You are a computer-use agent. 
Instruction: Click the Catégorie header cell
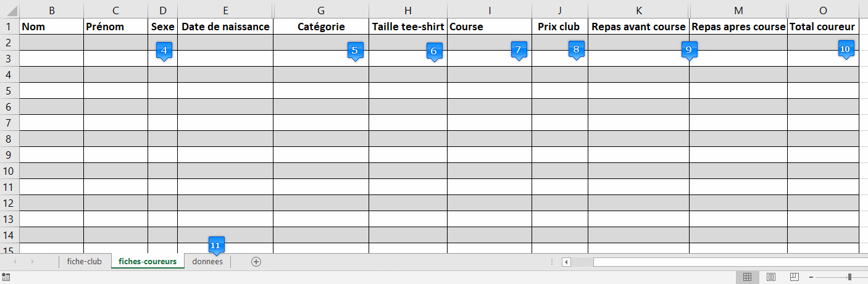point(321,27)
